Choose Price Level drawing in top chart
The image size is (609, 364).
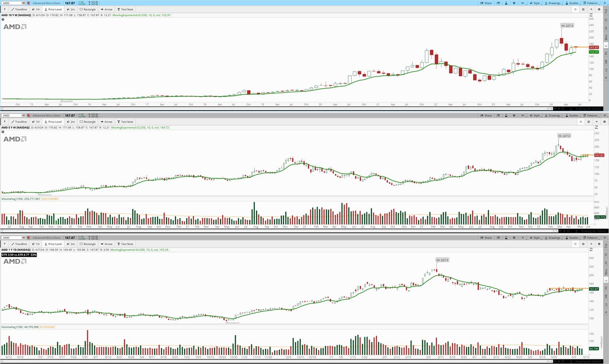53,9
